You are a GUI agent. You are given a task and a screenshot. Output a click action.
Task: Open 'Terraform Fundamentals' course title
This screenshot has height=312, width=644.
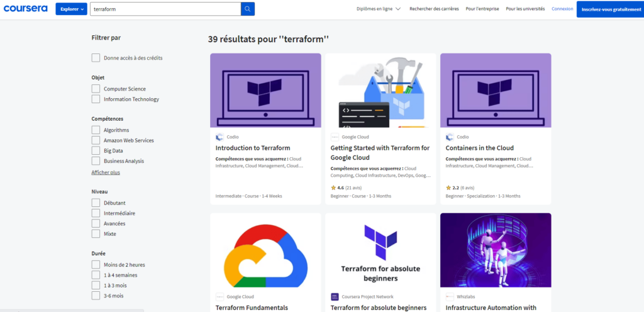coord(252,308)
